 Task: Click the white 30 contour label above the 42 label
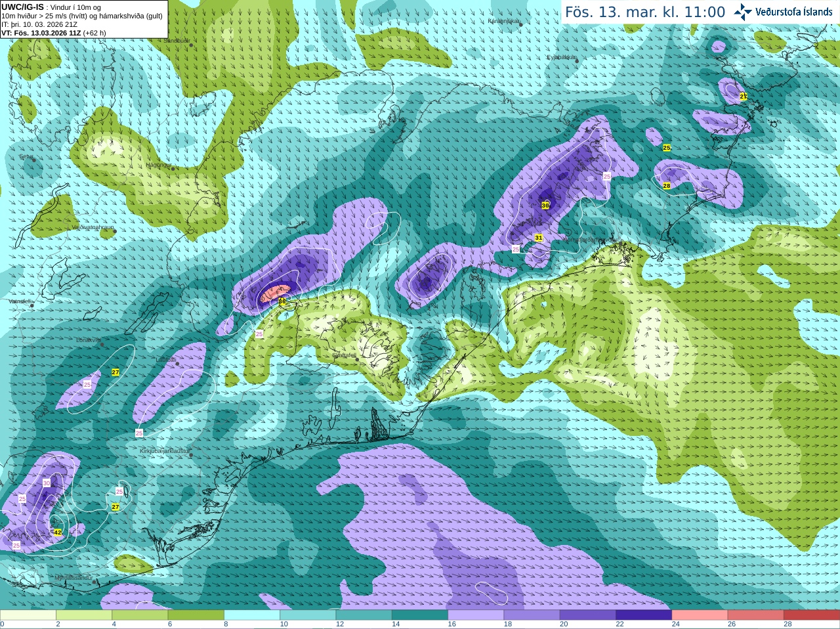tap(46, 483)
